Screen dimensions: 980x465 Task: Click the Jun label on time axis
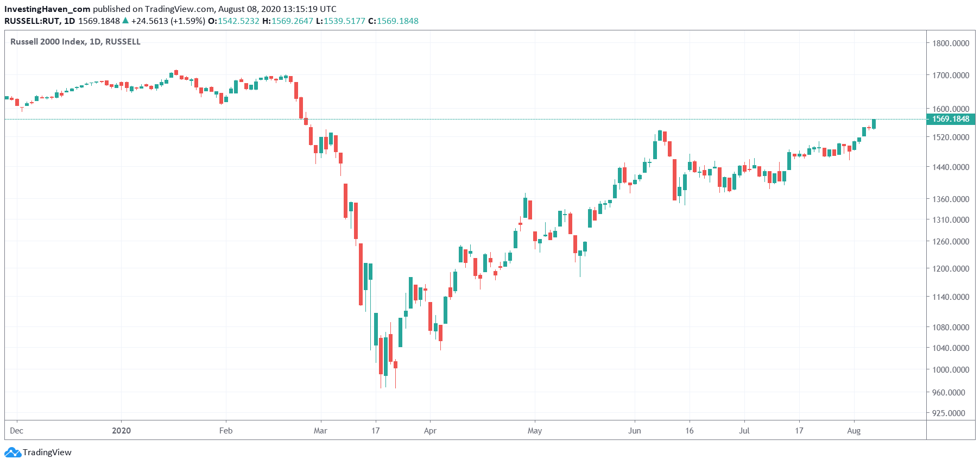[x=635, y=431]
